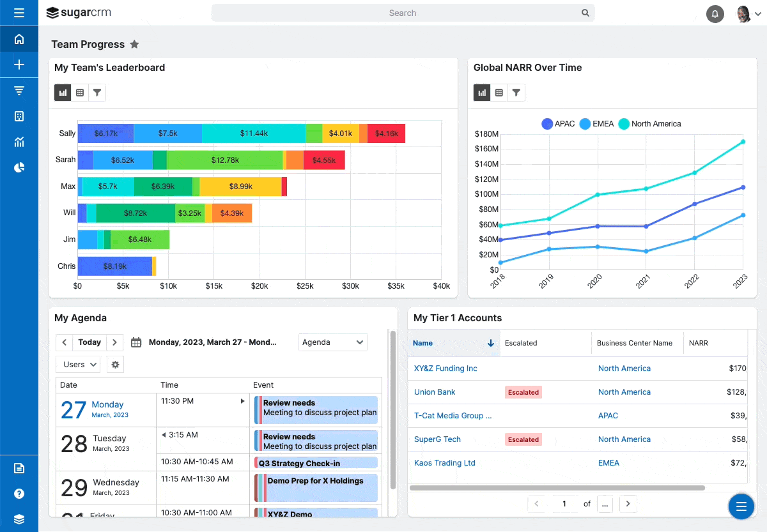Open the calendar icon in My Agenda
Screen dimensions: 767x532
pos(136,342)
